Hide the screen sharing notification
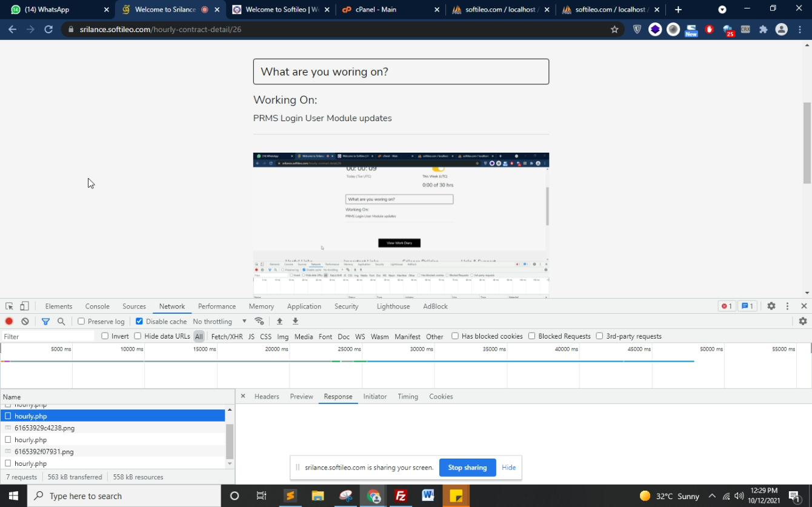The image size is (812, 507). (508, 468)
